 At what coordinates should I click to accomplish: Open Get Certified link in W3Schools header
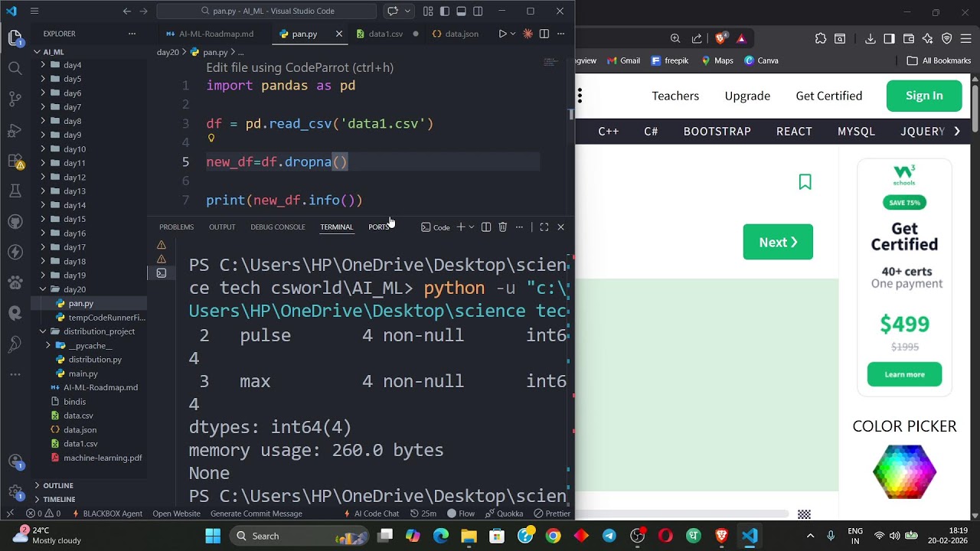(x=828, y=96)
